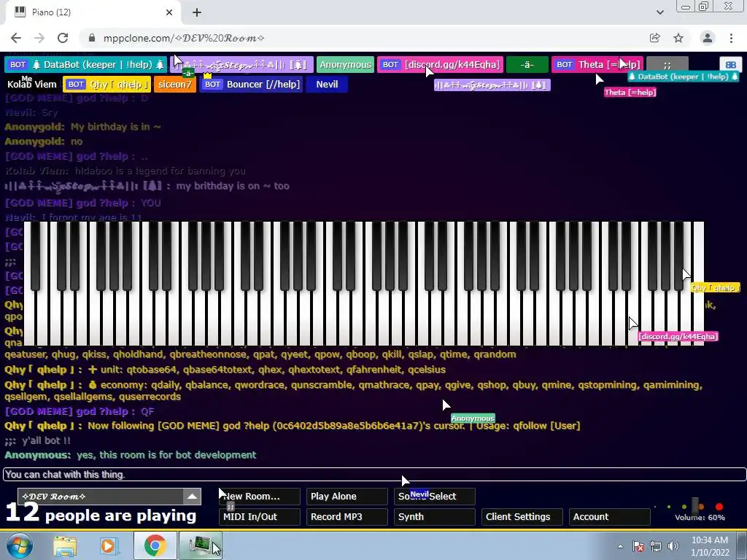Click the speaker volume tray icon
747x560 pixels.
tap(673, 546)
